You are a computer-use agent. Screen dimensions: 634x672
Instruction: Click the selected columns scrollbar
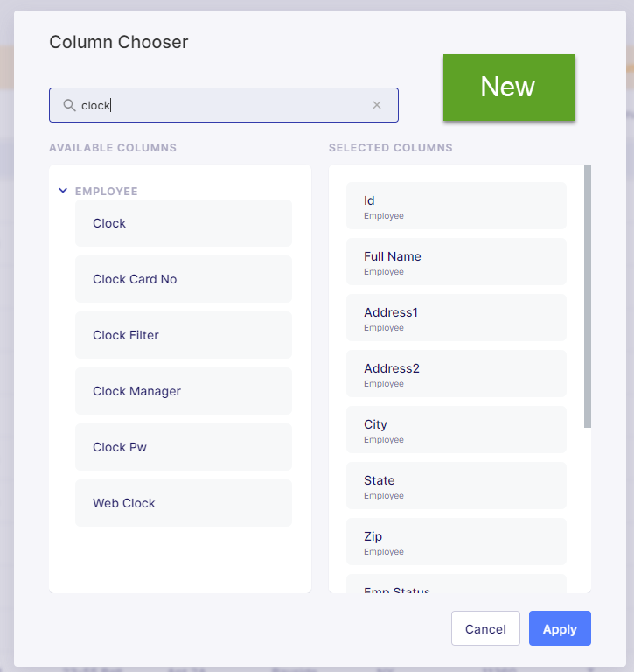588,296
